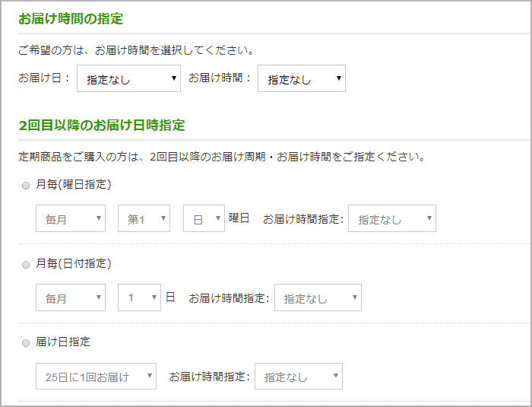The image size is (532, 407).
Task: Click the 2回目以降のお届け日時指定 heading
Action: pos(101,126)
